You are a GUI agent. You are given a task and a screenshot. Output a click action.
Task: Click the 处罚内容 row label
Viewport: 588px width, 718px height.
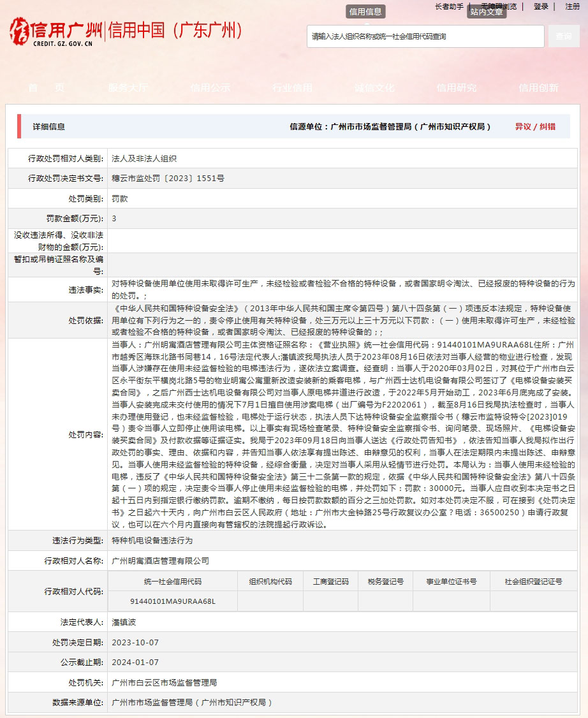click(85, 434)
